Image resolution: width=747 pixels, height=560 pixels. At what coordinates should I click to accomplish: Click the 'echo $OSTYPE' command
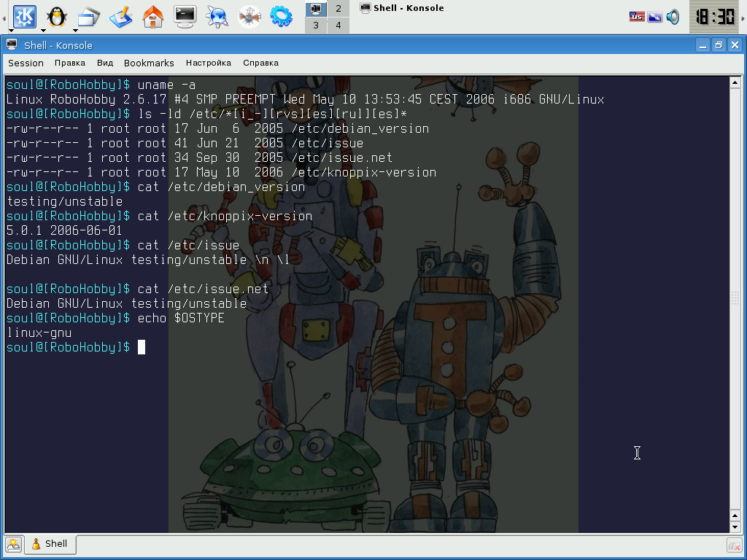coord(181,318)
